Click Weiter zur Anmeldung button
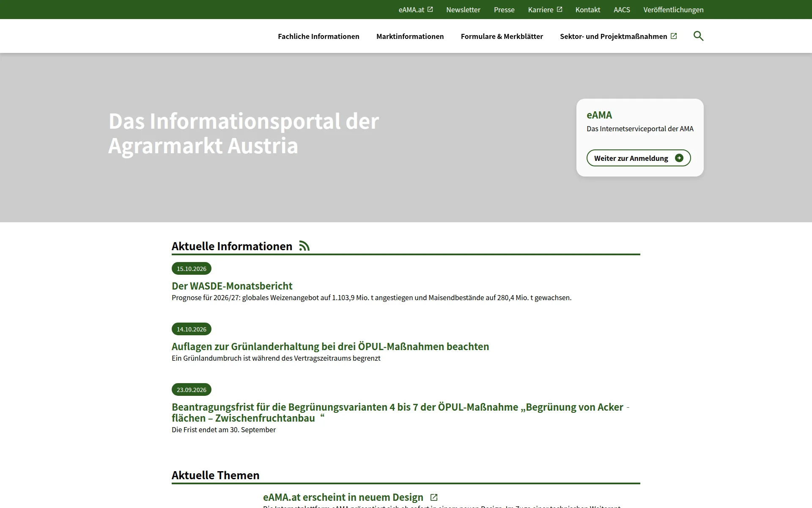The width and height of the screenshot is (812, 508). pos(639,158)
